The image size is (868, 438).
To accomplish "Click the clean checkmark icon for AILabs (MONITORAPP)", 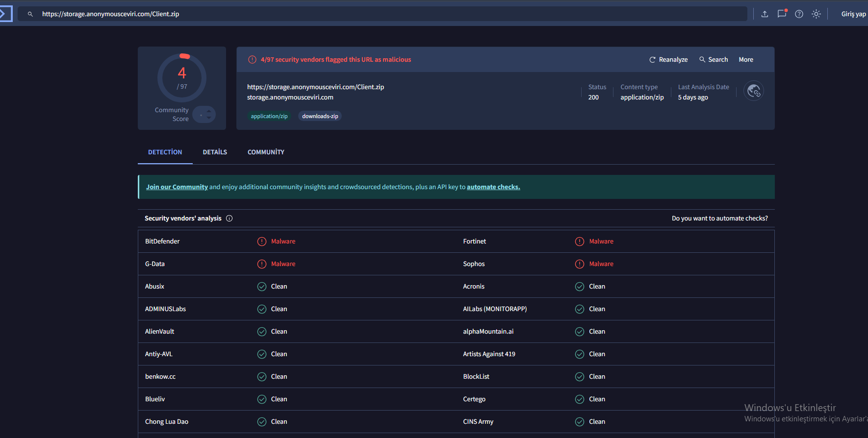I will [580, 309].
